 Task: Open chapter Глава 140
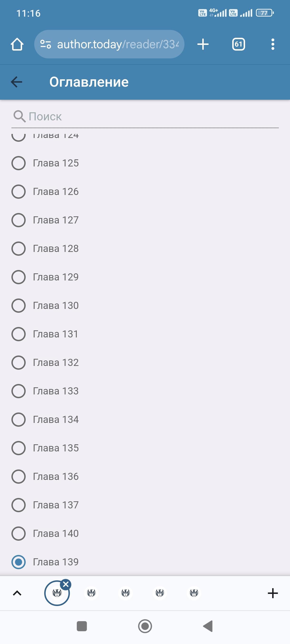pos(56,534)
